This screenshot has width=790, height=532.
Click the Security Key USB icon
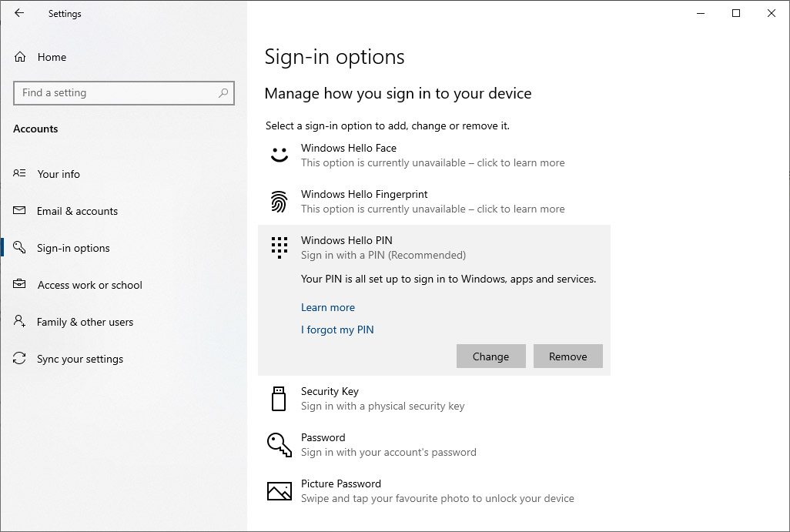click(x=279, y=399)
